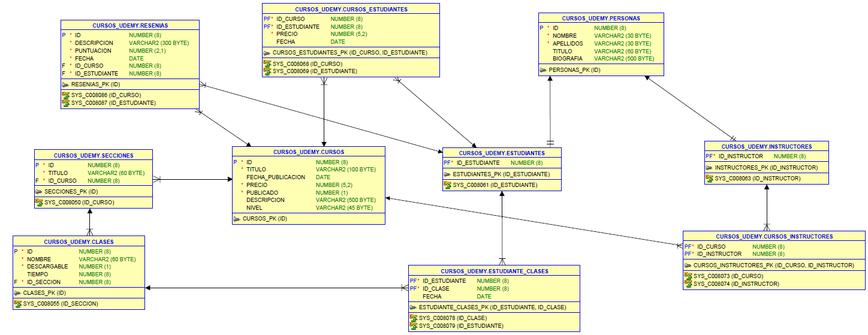The height and width of the screenshot is (335, 868).
Task: Click the foreign key icon for SYS_C008068 (ID_CURSO)
Action: pyautogui.click(x=267, y=64)
